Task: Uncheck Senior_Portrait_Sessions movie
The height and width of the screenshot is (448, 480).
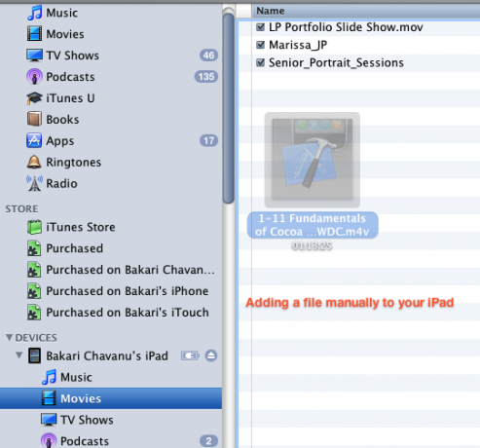Action: pyautogui.click(x=260, y=62)
